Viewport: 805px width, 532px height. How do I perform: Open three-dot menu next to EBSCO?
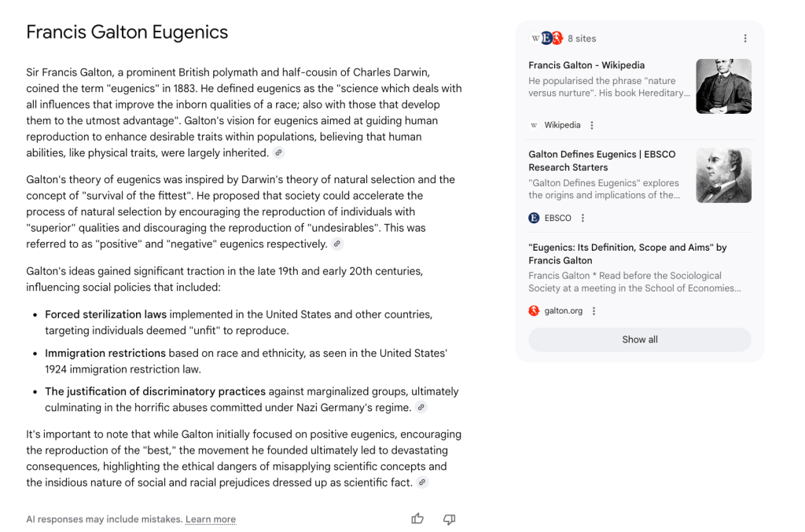(x=583, y=218)
